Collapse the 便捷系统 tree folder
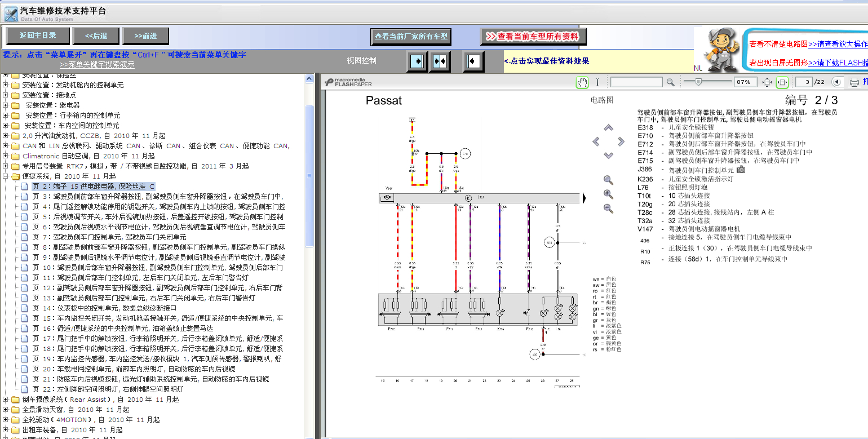This screenshot has width=868, height=439. pyautogui.click(x=6, y=176)
